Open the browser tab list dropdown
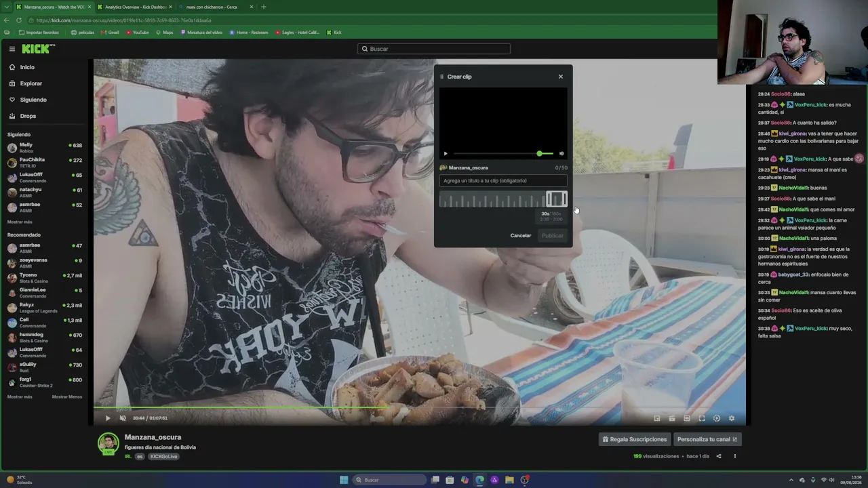Image resolution: width=868 pixels, height=488 pixels. 7,7
